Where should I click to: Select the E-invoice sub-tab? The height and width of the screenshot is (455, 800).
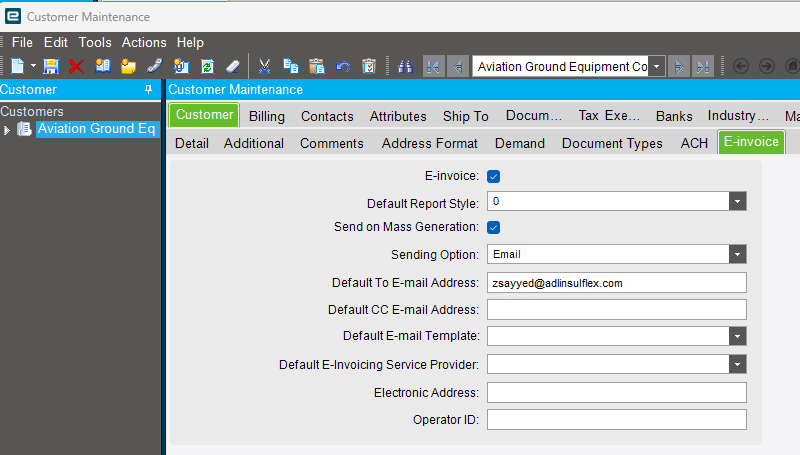point(751,142)
